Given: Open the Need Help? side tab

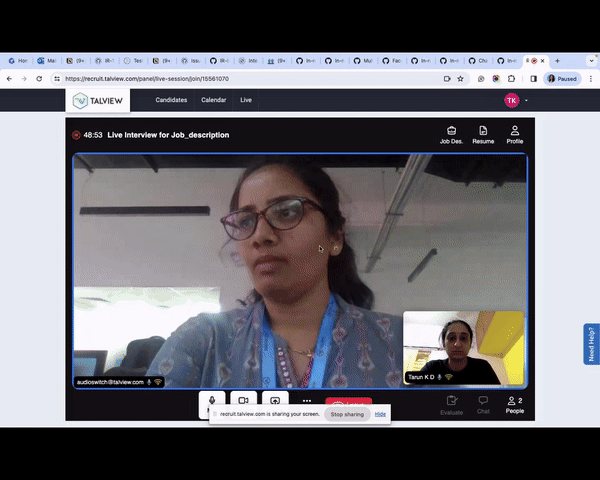Looking at the screenshot, I should click(591, 344).
